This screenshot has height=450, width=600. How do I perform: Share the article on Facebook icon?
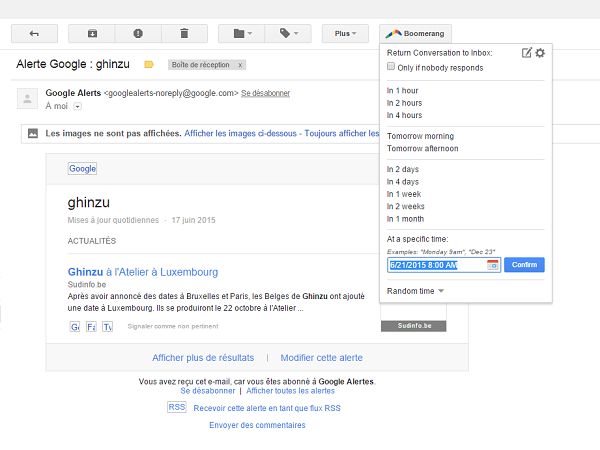coord(91,327)
